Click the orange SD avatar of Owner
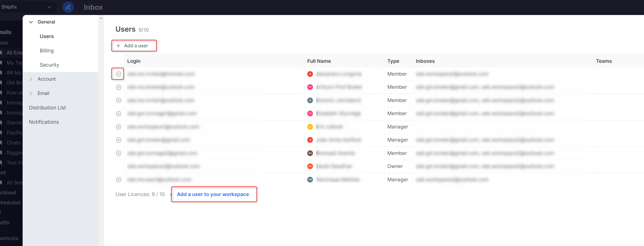Screen dimensions: 644x246 tap(310, 166)
